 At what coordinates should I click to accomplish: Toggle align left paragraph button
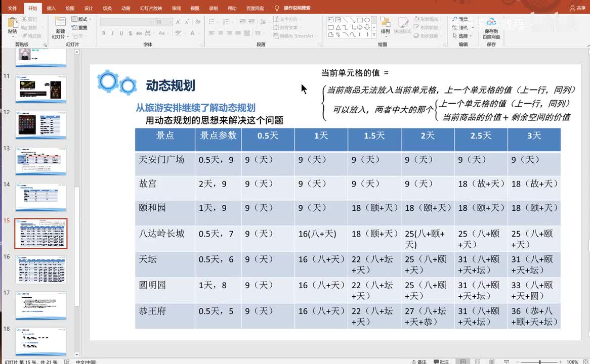tap(212, 33)
